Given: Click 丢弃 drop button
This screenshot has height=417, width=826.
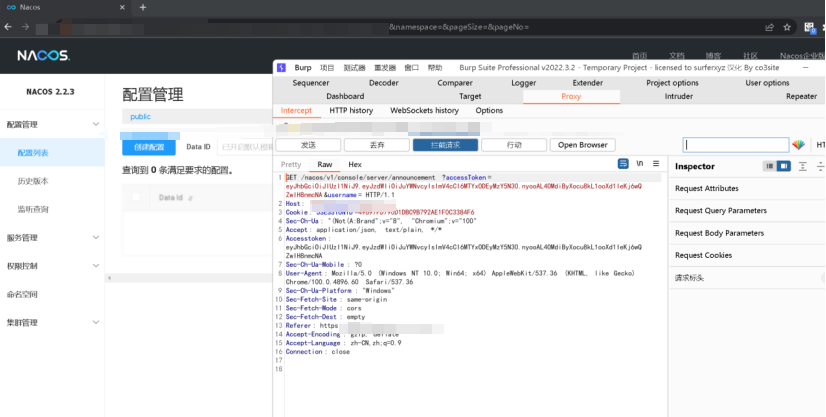Looking at the screenshot, I should pyautogui.click(x=377, y=145).
